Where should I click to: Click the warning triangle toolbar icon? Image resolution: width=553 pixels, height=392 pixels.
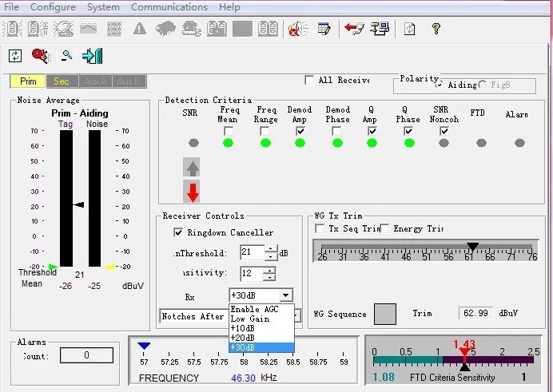point(139,29)
